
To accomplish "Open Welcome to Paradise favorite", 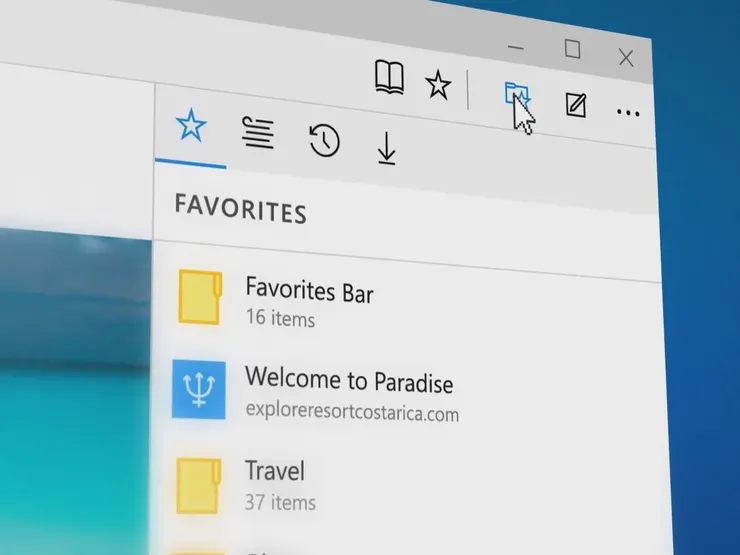I will pos(408,394).
